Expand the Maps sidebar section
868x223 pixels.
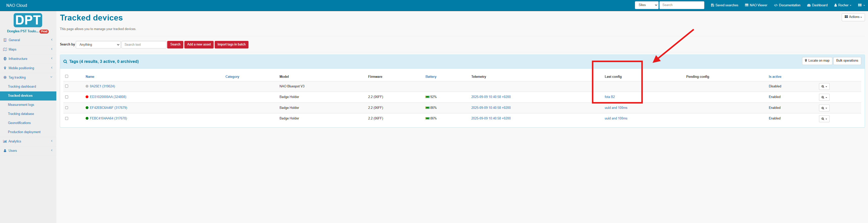28,49
